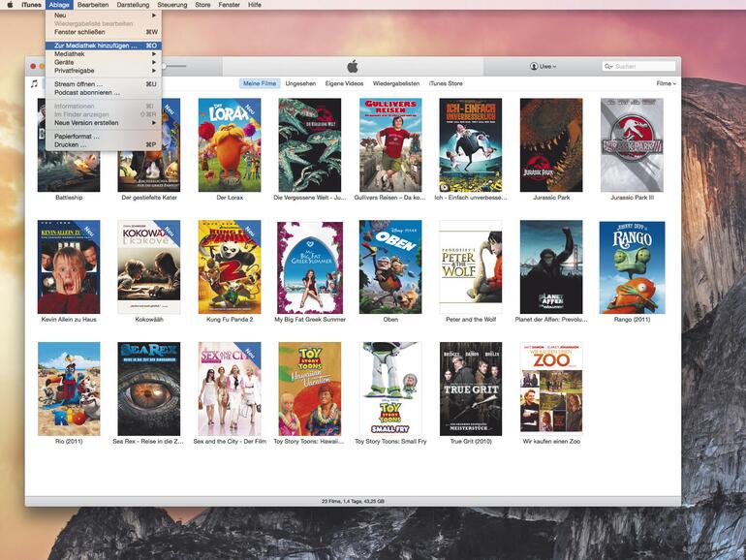The width and height of the screenshot is (746, 560).
Task: Select My Big Fat Greek Summer poster
Action: (310, 267)
